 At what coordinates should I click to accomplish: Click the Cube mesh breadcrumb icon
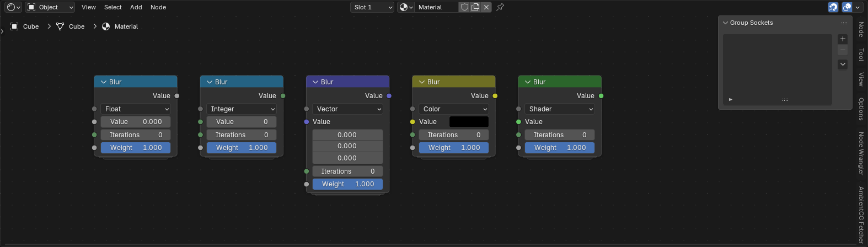click(60, 26)
